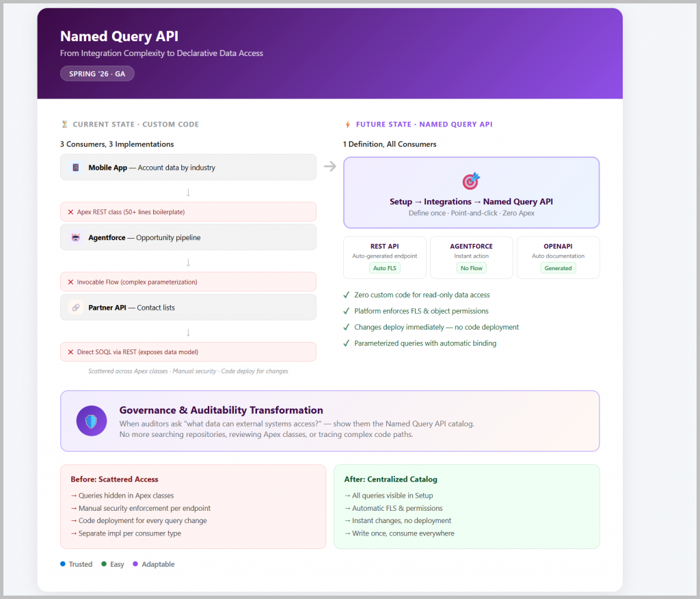Click the down arrow below Mobile App
The width and height of the screenshot is (700, 599).
[188, 192]
